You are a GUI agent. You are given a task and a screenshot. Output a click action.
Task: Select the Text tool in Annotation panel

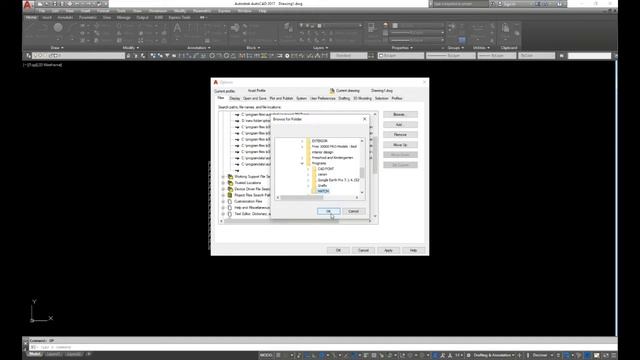[x=177, y=28]
